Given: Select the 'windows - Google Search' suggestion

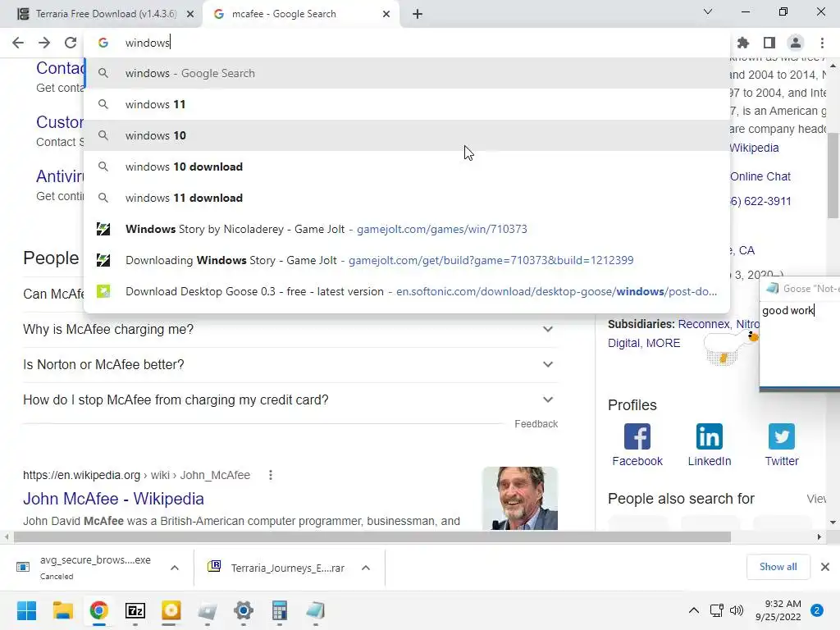Looking at the screenshot, I should click(x=407, y=73).
